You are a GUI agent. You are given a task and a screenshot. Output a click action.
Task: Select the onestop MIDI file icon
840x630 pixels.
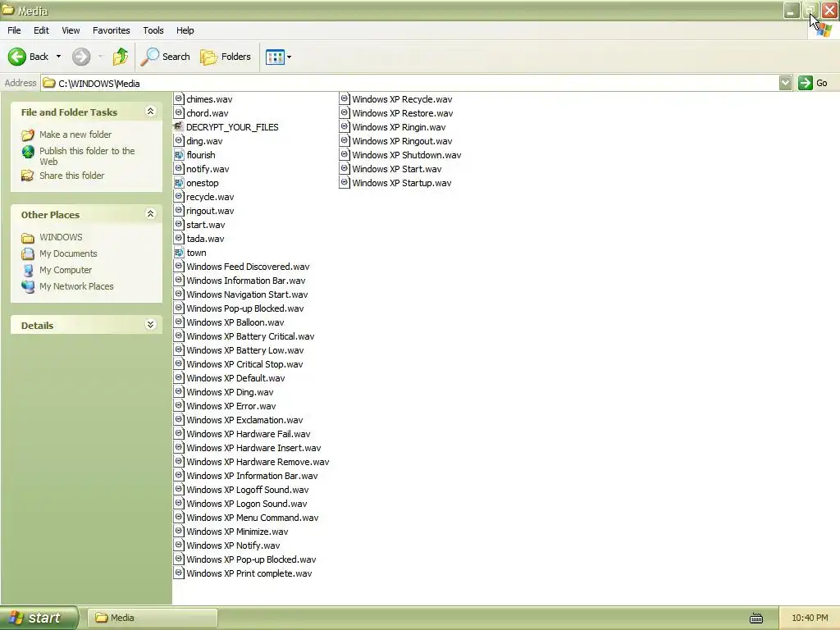[x=179, y=182]
